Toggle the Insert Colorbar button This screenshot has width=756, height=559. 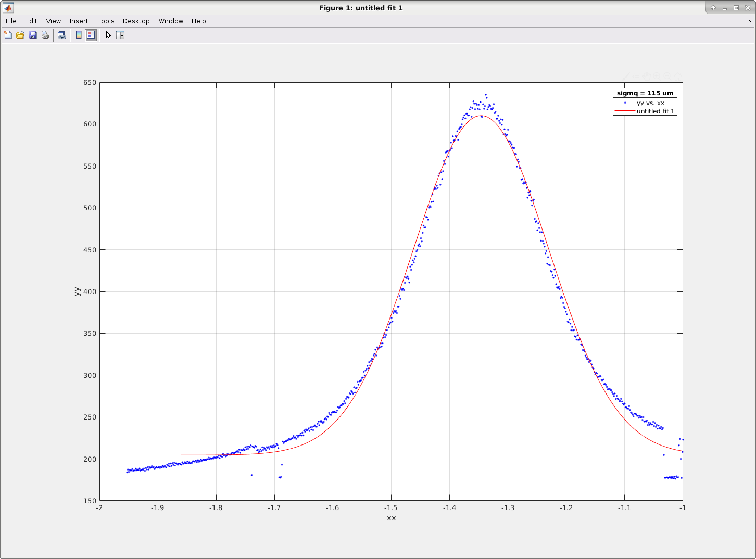point(79,35)
